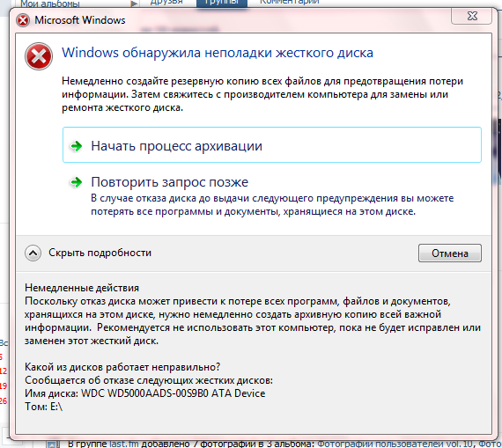Screen dimensions: 502x448
Task: Collapse details with the round chevron button
Action: 33,253
